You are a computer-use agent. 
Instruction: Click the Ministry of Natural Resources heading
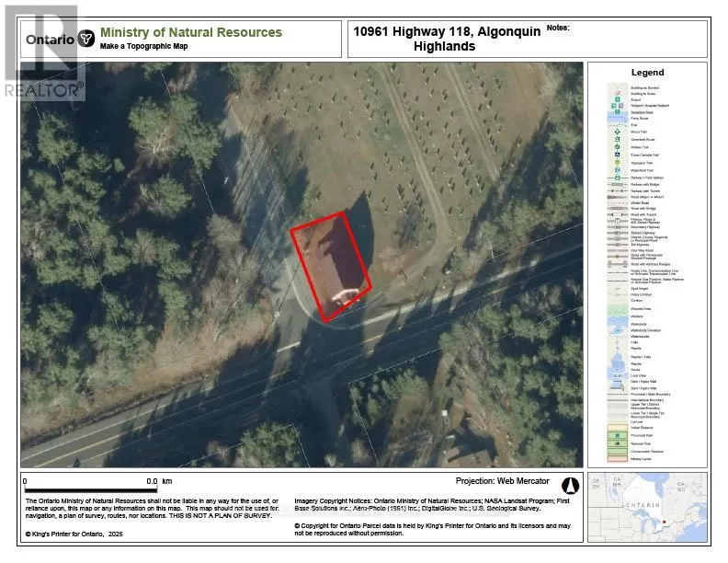point(191,32)
